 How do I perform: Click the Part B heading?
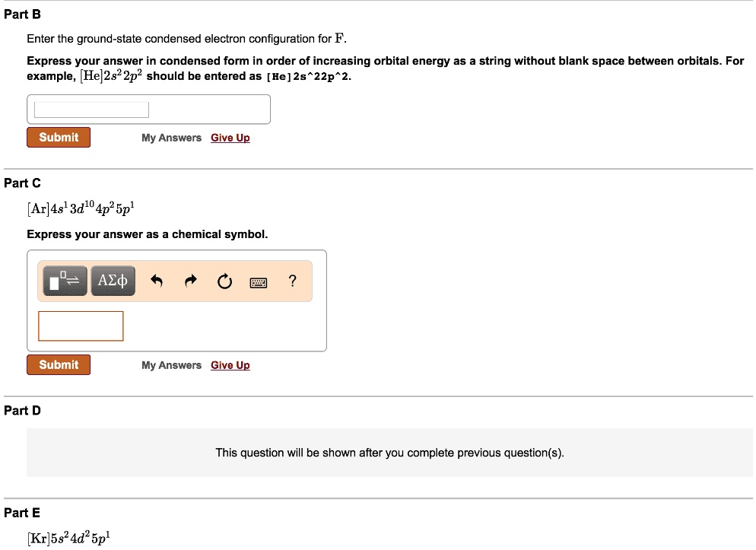23,14
